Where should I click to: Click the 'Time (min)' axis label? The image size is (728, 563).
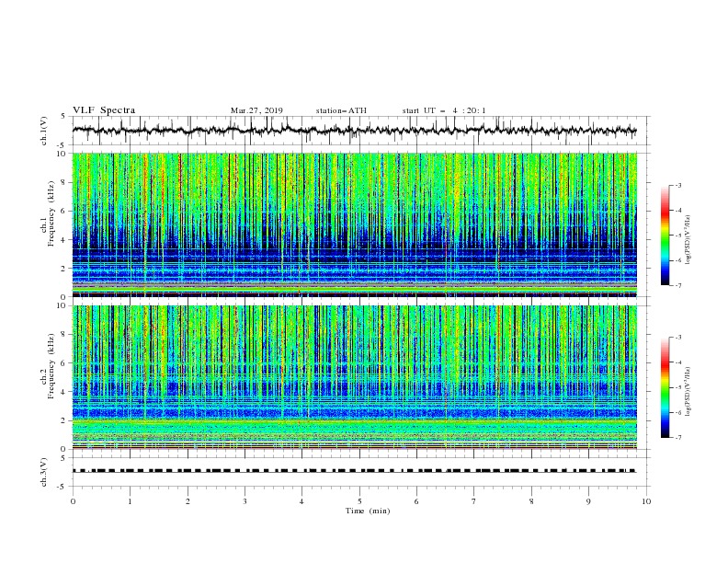point(368,511)
